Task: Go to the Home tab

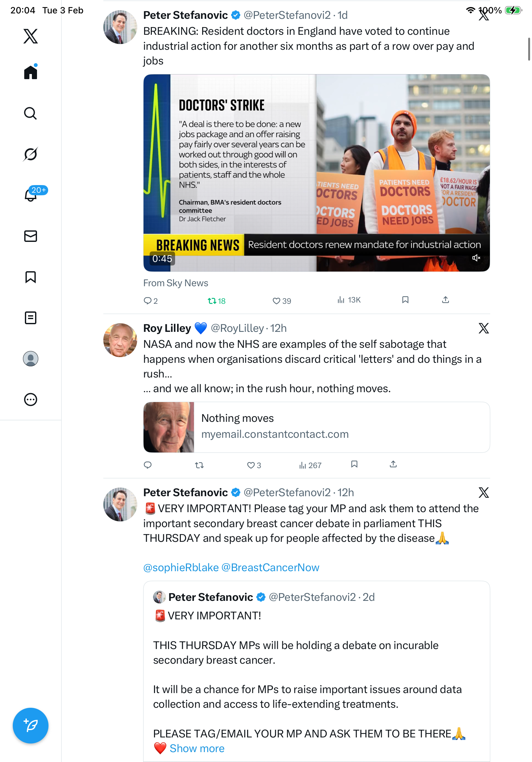Action: click(31, 72)
